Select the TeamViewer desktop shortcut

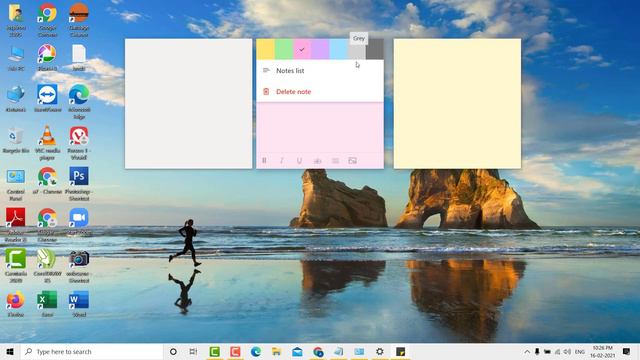[47, 99]
